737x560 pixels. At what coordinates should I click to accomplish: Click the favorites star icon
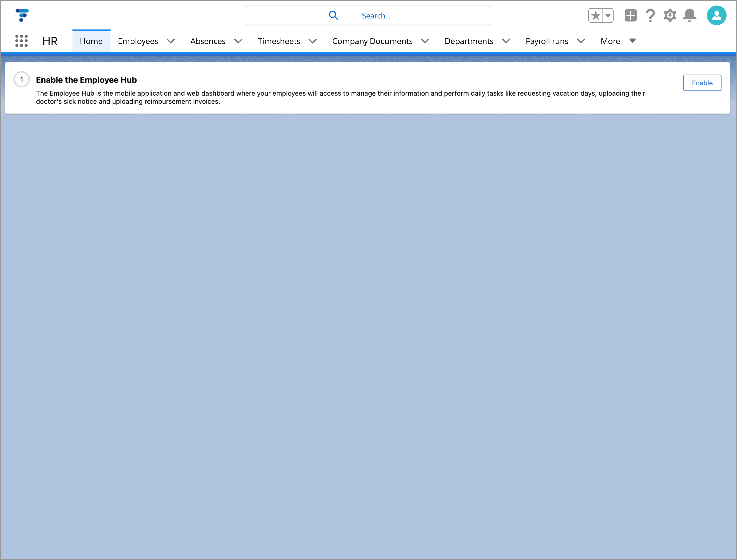pos(595,15)
